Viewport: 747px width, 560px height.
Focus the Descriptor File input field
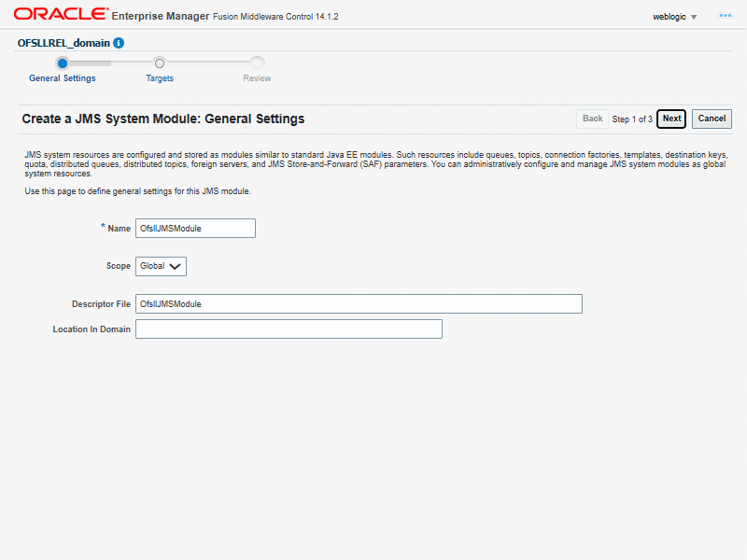(359, 304)
